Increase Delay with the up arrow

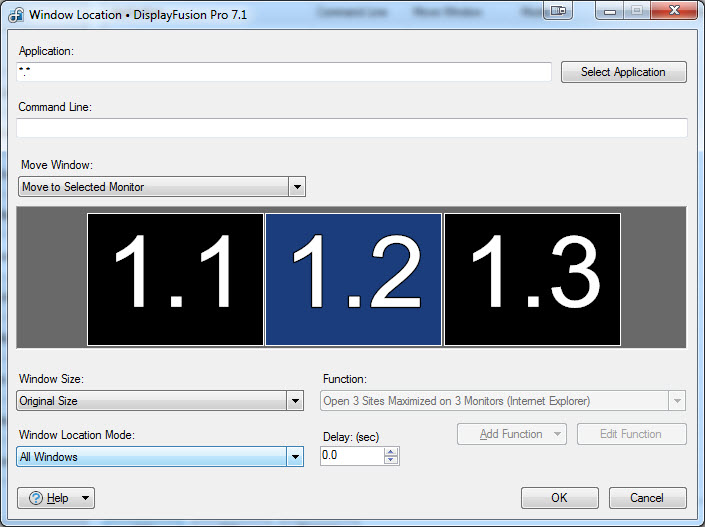point(391,451)
